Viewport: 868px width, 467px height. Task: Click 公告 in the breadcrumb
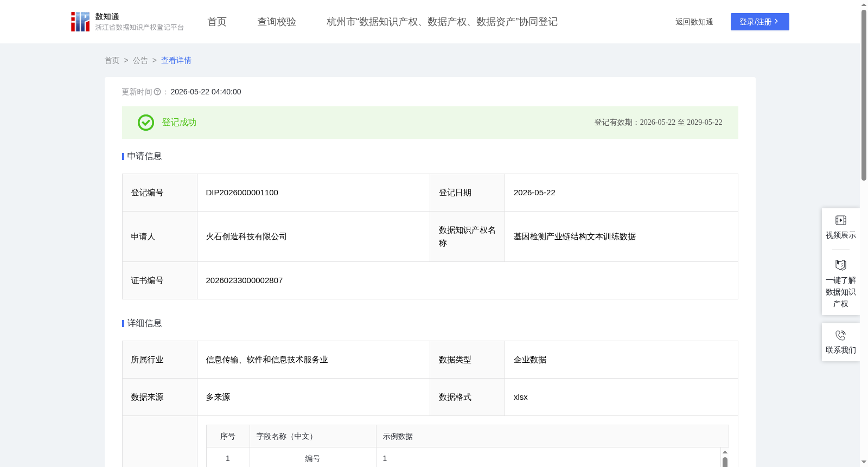[x=141, y=61]
